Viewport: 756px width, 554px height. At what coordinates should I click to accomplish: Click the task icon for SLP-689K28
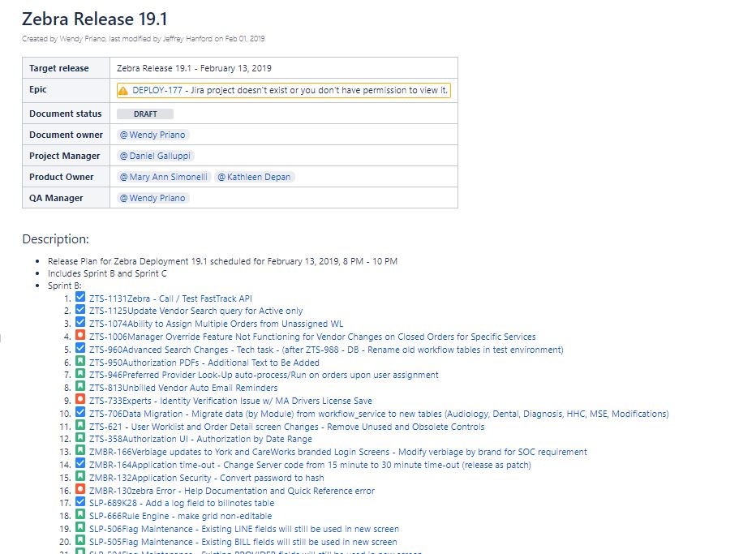tap(80, 501)
